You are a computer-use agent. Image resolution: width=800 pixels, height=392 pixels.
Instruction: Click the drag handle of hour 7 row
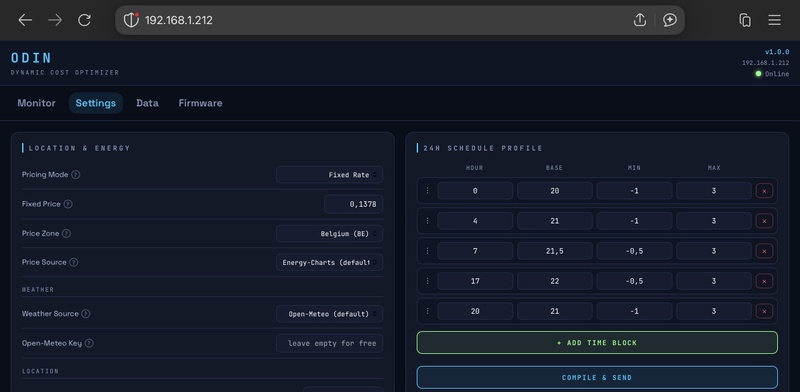coord(428,251)
